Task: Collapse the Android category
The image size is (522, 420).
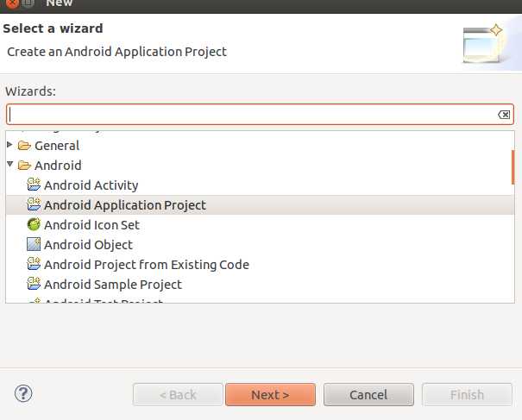Action: [10, 164]
